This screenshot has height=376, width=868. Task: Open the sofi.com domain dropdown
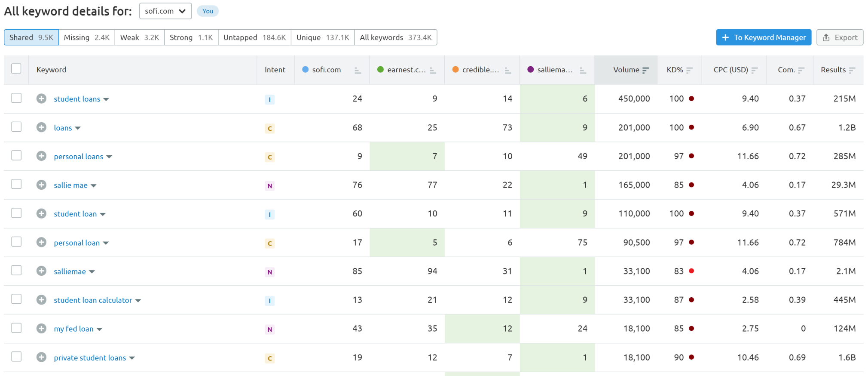(x=165, y=11)
